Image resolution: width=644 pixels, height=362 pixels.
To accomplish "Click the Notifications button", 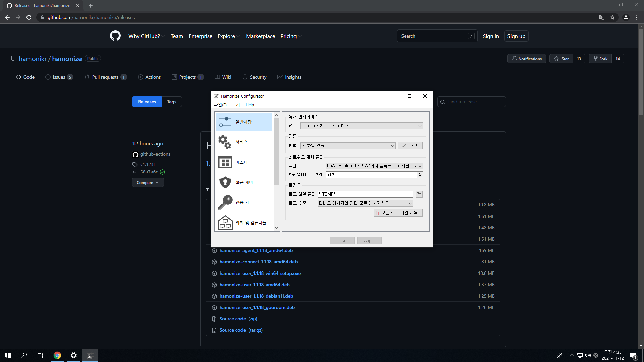I will click(527, 59).
